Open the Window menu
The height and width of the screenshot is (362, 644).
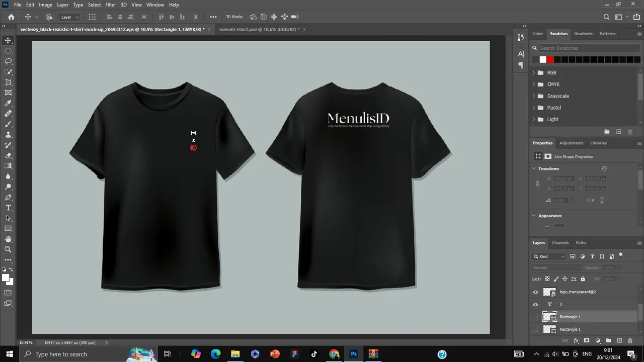(155, 5)
